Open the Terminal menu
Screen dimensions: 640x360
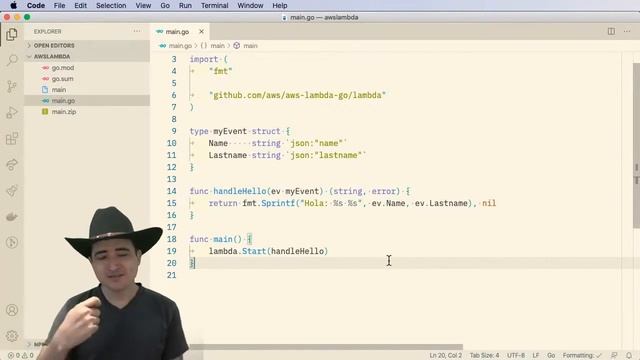pyautogui.click(x=214, y=5)
